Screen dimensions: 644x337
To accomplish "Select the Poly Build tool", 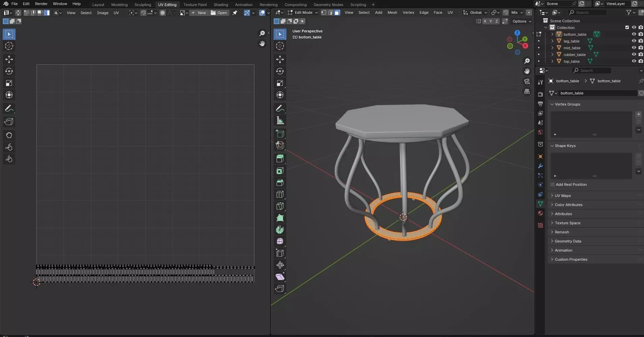I will pyautogui.click(x=280, y=218).
